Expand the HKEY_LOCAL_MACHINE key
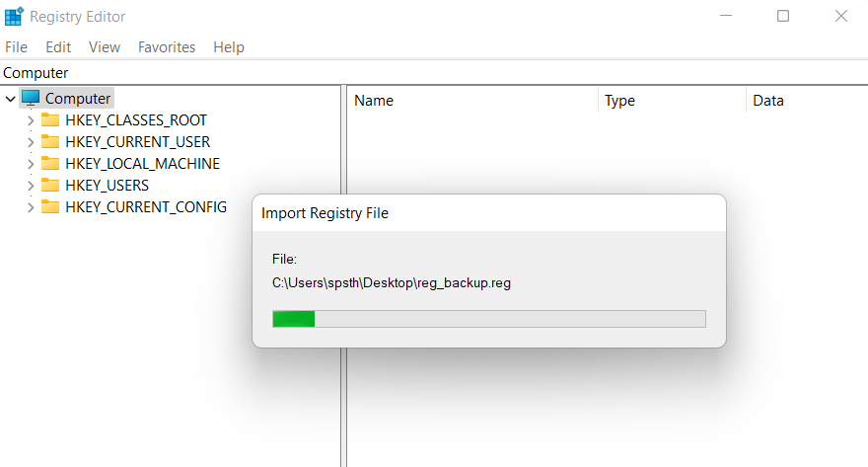 click(31, 164)
